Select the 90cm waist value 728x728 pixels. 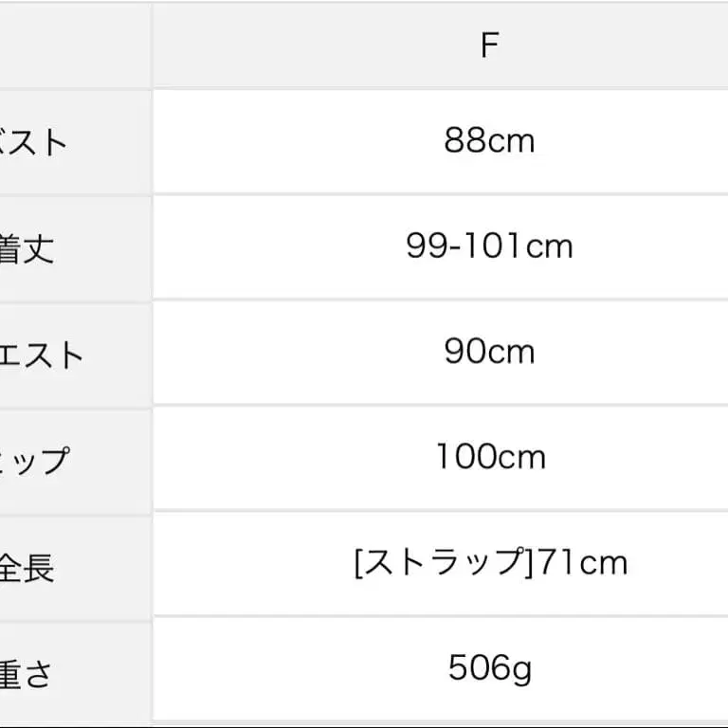tap(489, 352)
